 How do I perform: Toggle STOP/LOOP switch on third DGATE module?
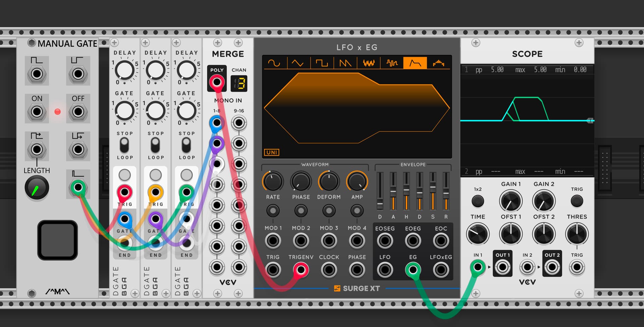(186, 145)
